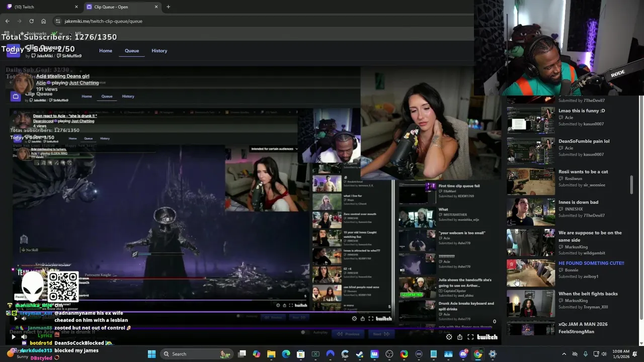Open settings gear on the outer Twitch player
This screenshot has width=644, height=362.
(x=449, y=337)
